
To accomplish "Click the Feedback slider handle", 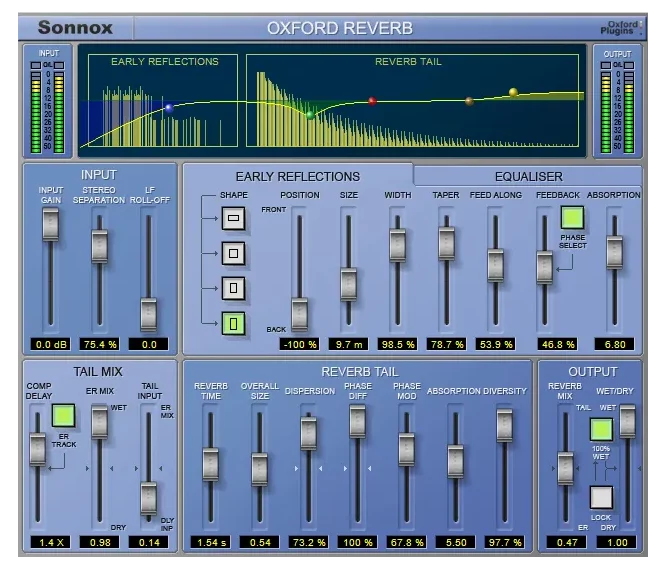I will (544, 268).
